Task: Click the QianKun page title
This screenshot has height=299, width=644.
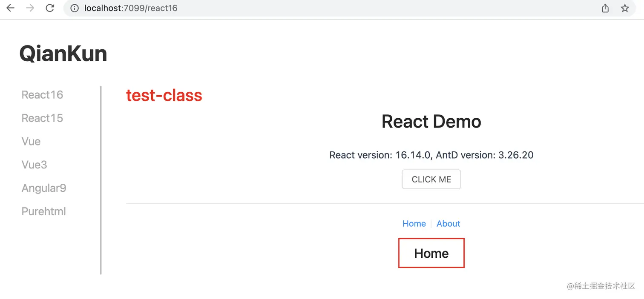Action: tap(63, 54)
